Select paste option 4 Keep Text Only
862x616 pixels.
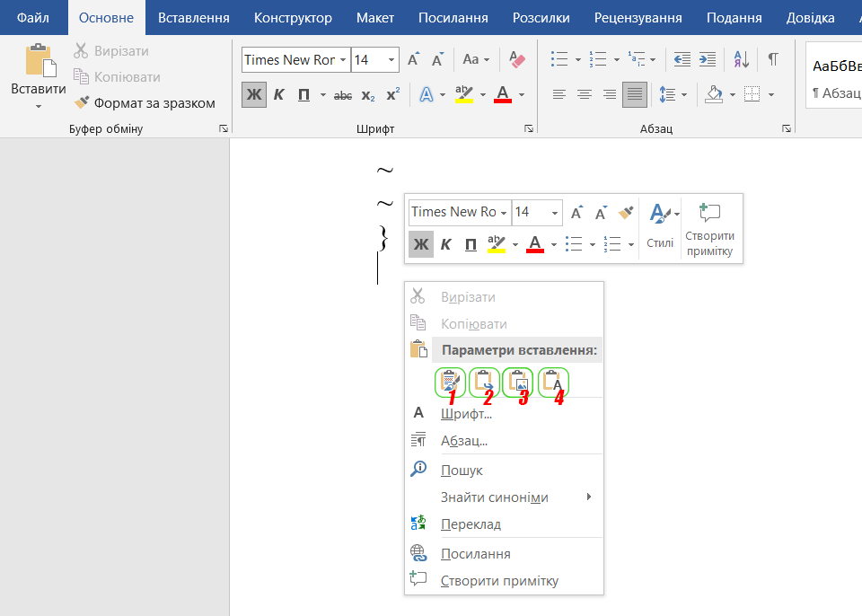click(x=554, y=382)
